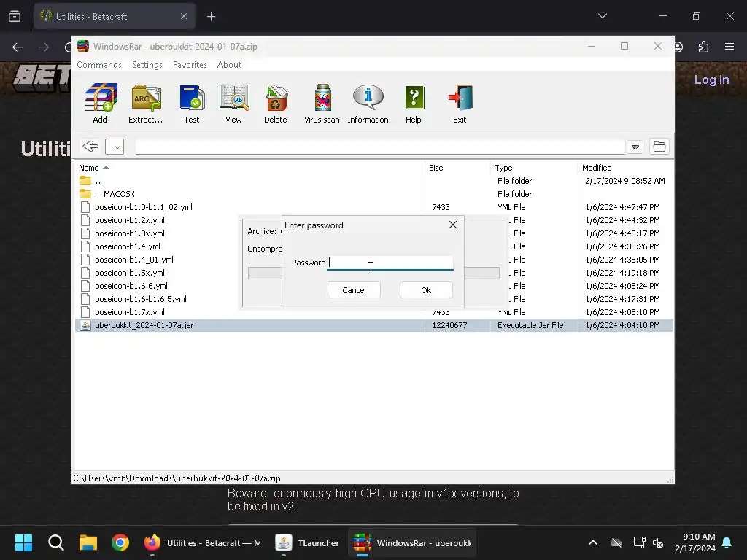Launch Chrome from the taskbar
This screenshot has width=747, height=560.
(120, 542)
